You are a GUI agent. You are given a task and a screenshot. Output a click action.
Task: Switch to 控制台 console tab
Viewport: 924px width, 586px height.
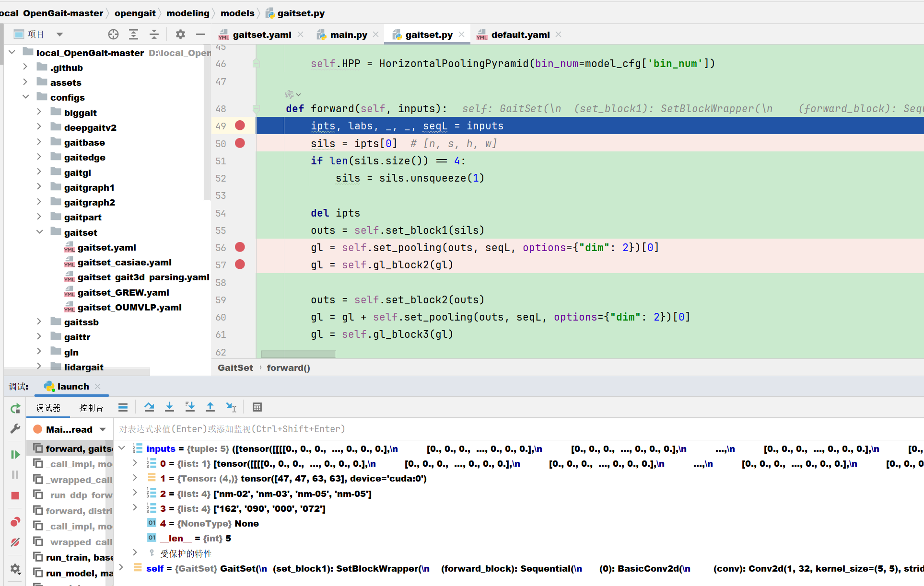[91, 408]
